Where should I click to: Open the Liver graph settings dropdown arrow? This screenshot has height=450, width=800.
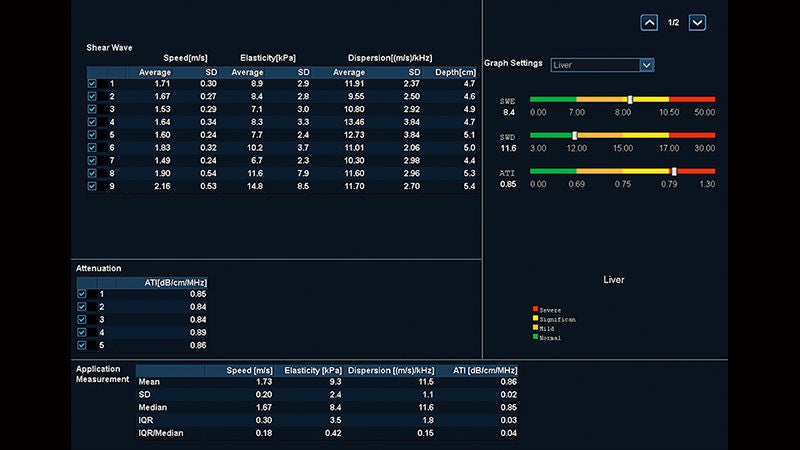click(x=646, y=65)
